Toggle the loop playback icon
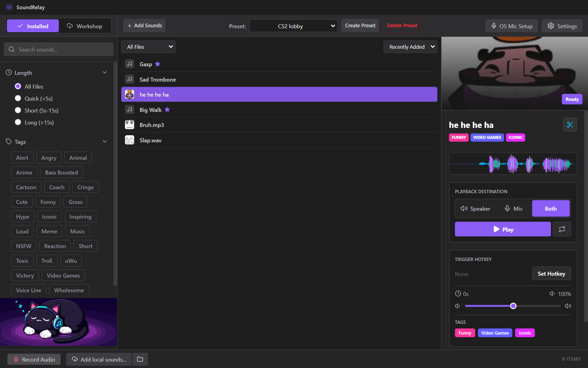This screenshot has width=588, height=368. pyautogui.click(x=562, y=229)
